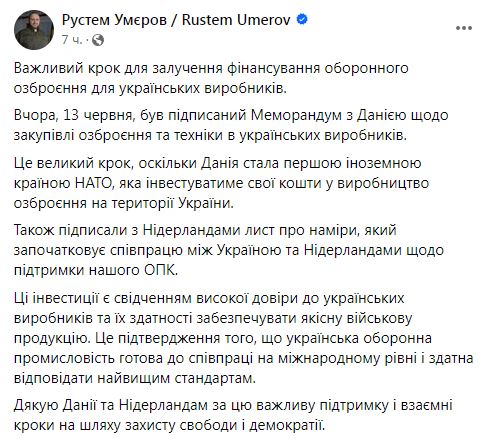Screen dimensions: 486x439
Task: Click the paragraph starting 'Також підписали з Нідерландами'
Action: tap(229, 250)
